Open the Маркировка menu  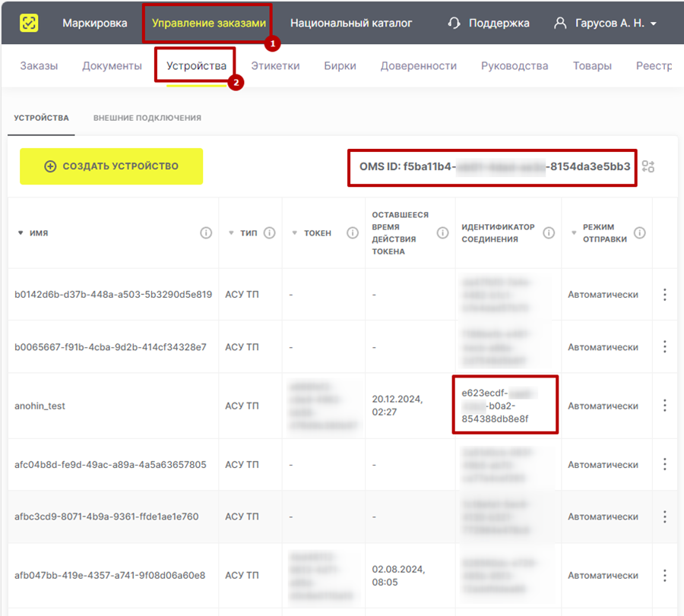tap(95, 23)
